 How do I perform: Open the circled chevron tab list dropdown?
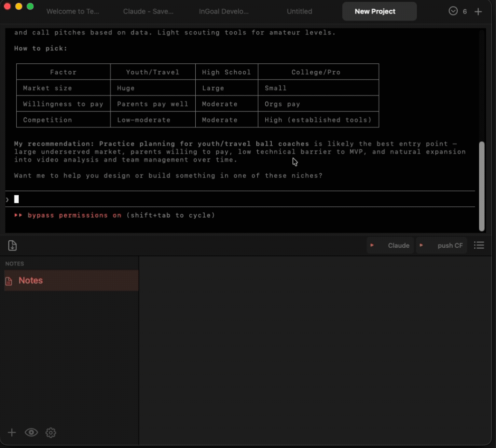pos(453,11)
